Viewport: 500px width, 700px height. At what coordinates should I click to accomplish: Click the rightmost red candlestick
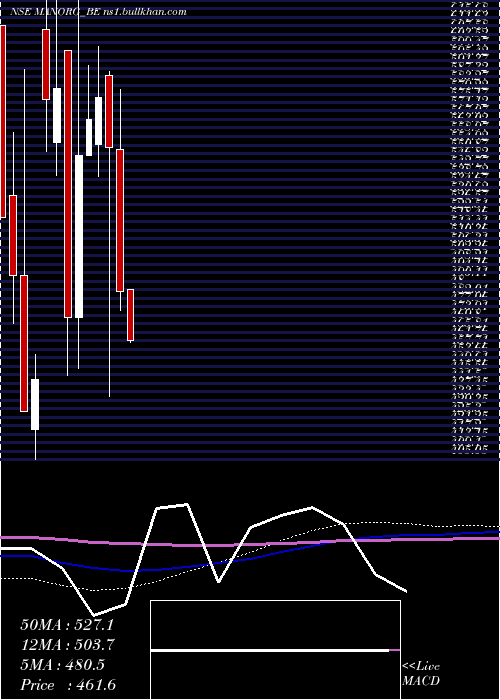130,315
